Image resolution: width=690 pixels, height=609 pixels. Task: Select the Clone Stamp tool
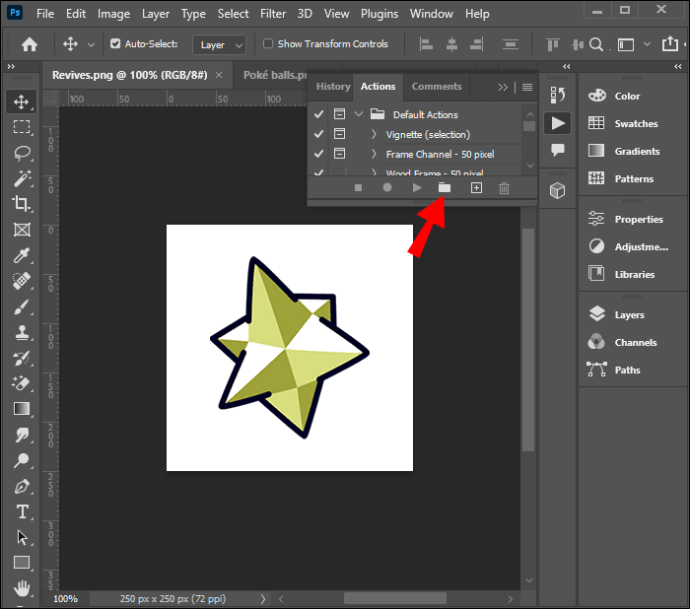coord(22,333)
